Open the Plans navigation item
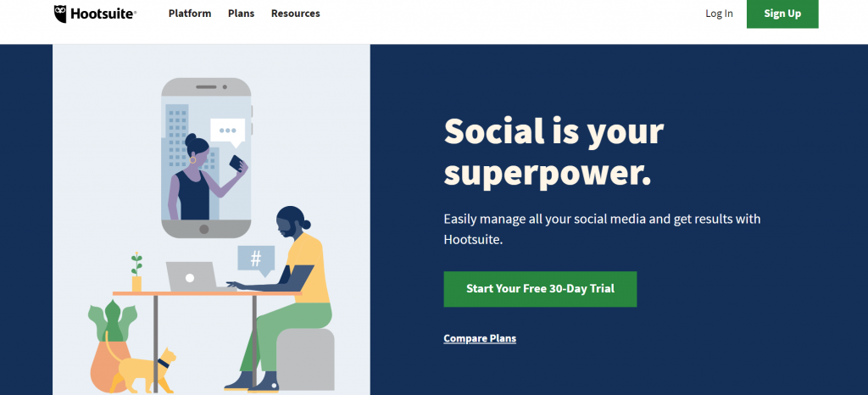 [x=242, y=14]
